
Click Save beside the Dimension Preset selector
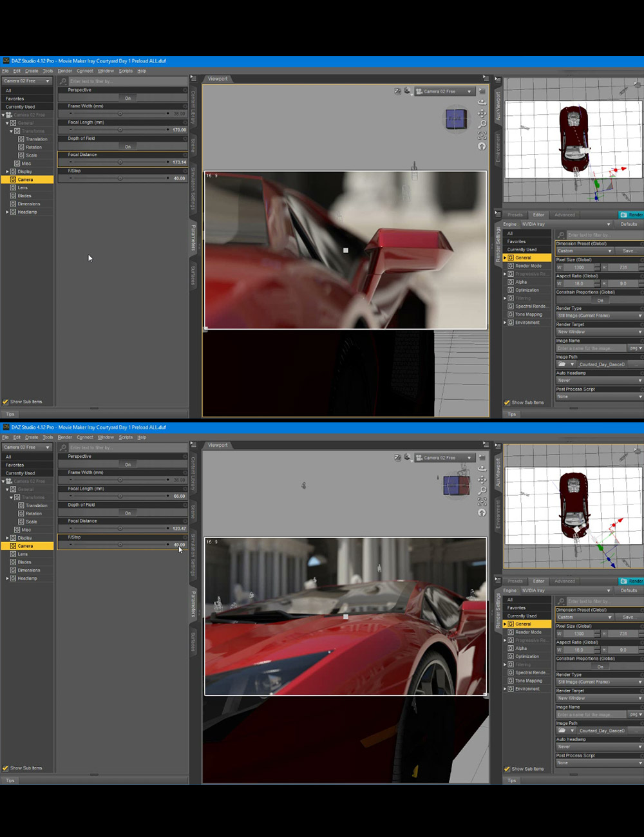(629, 250)
